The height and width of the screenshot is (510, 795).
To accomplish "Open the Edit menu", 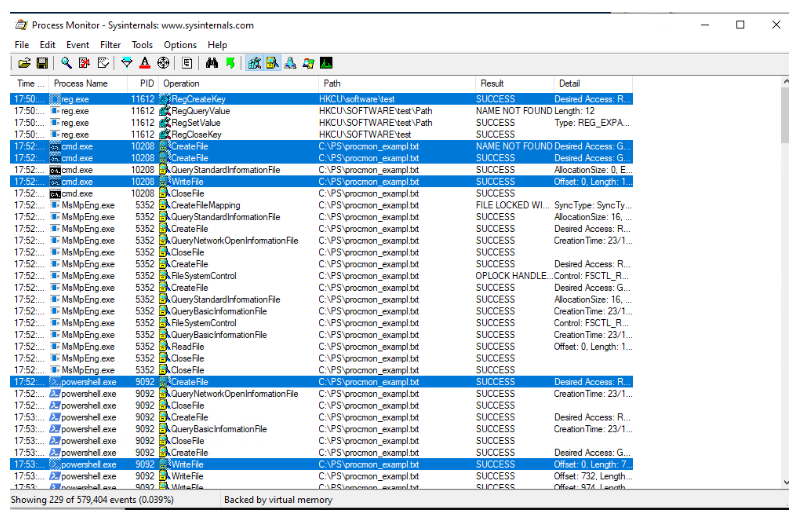I will point(48,45).
